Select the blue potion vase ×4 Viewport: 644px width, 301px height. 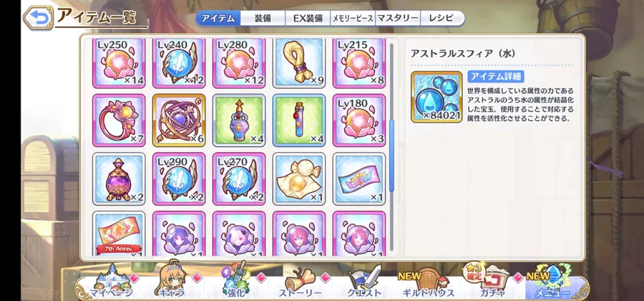point(239,120)
